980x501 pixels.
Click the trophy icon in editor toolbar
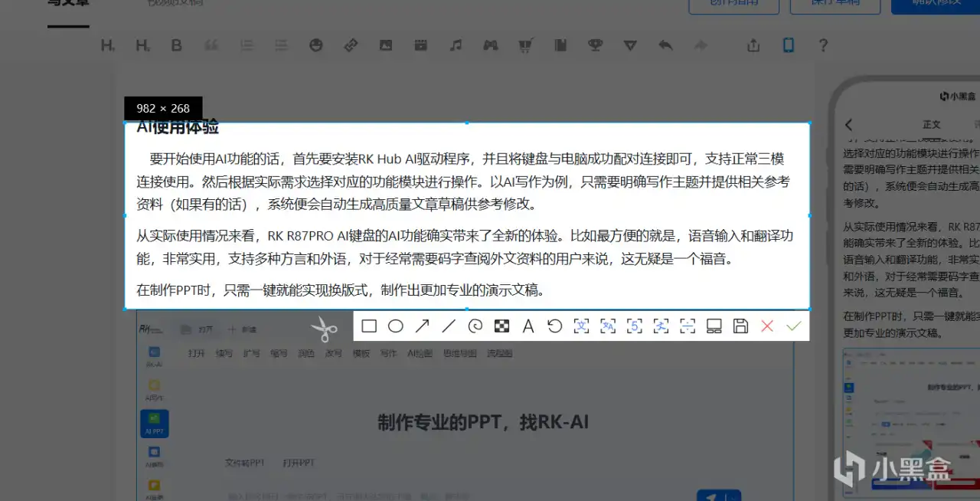(x=595, y=46)
